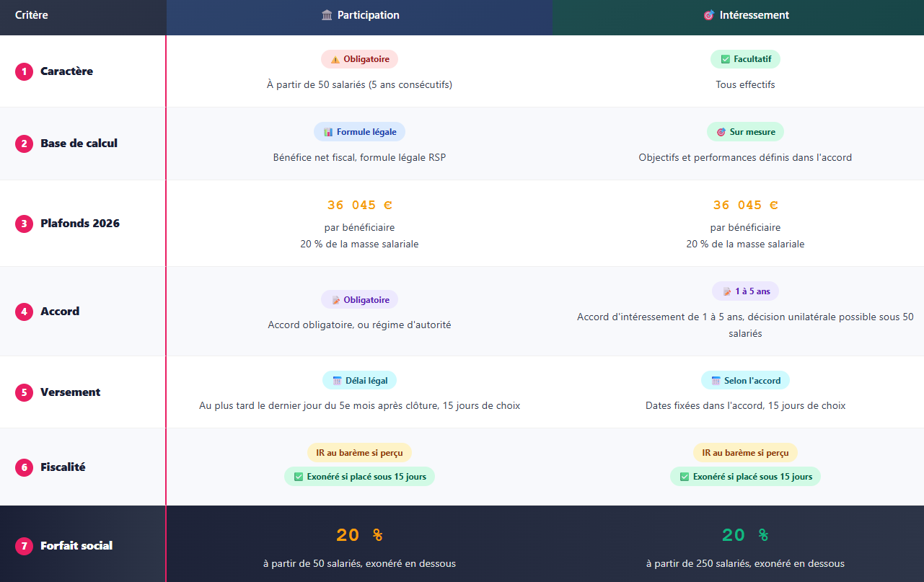
Task: Click the number 3 circle beside Plafonds 2026
Action: (24, 224)
